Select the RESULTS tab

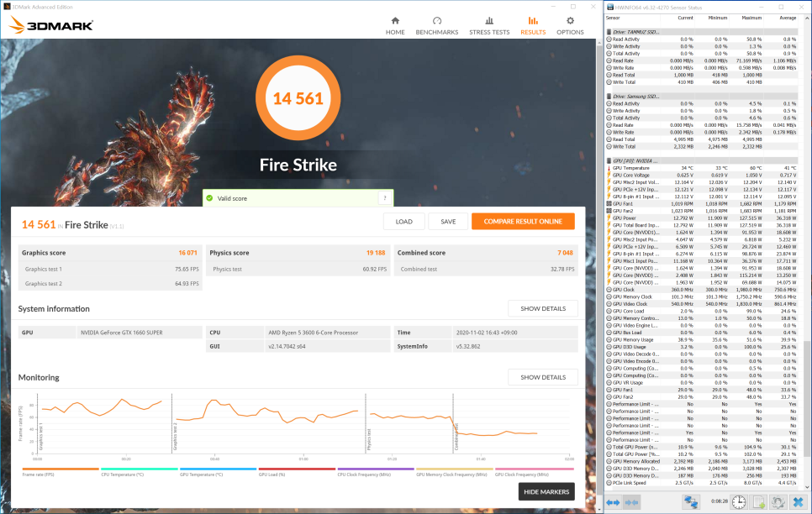pos(533,26)
